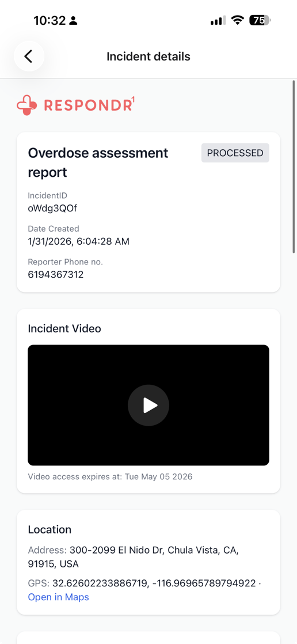Select the incident ID oWdg3QOf
The image size is (297, 644).
pyautogui.click(x=52, y=208)
